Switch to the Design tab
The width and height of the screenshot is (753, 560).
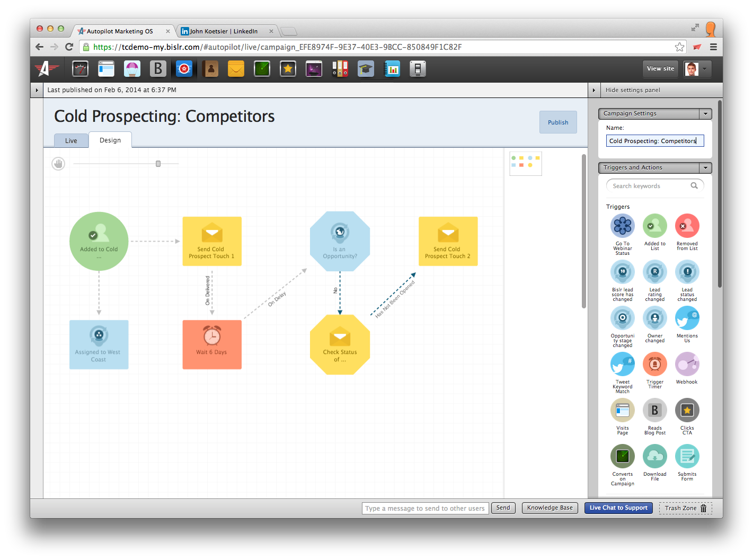click(x=110, y=140)
